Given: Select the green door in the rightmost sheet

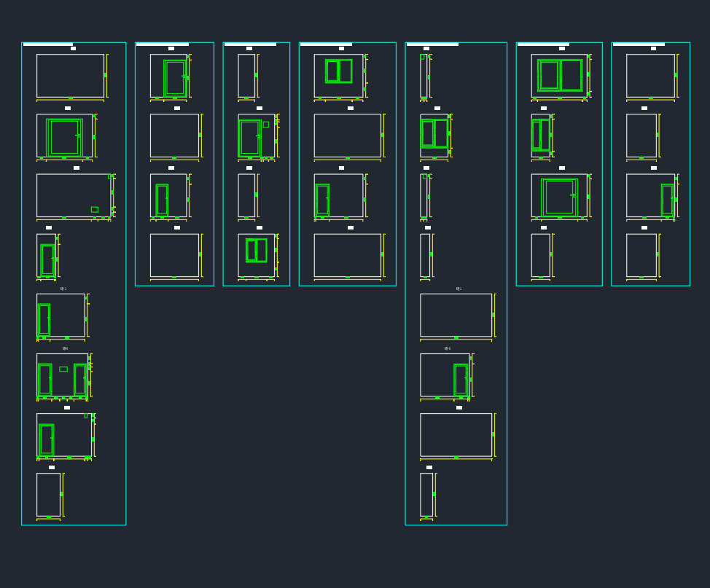Looking at the screenshot, I should coord(667,200).
